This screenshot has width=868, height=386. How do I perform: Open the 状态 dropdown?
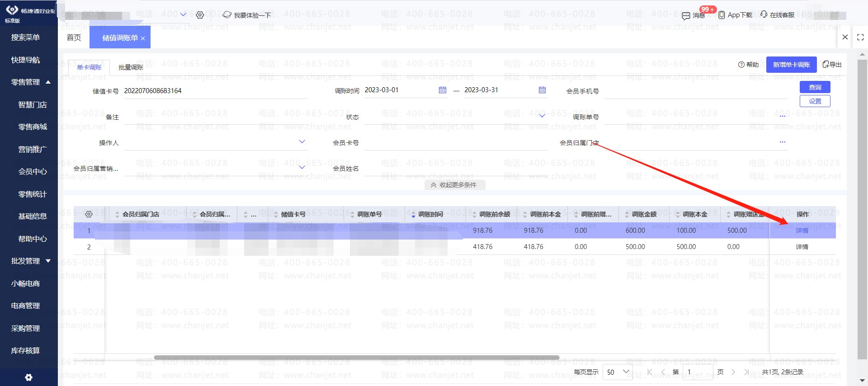(542, 116)
